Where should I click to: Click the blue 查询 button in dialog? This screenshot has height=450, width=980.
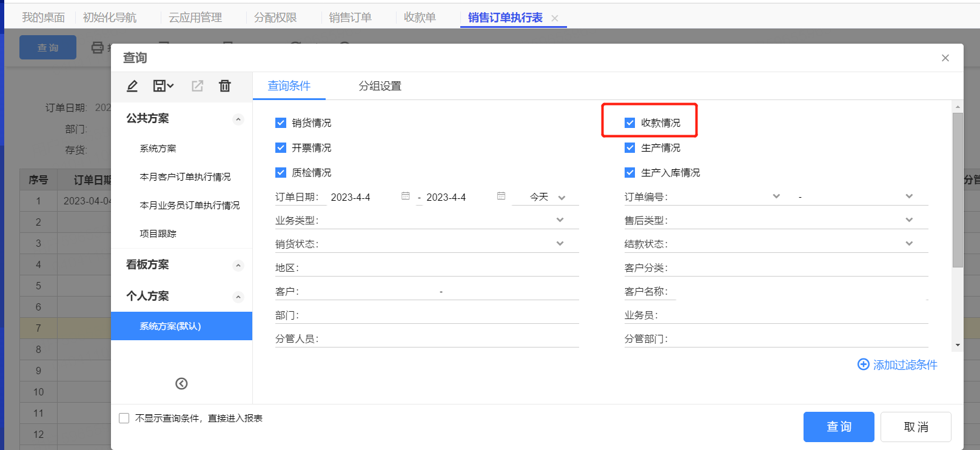click(x=838, y=427)
